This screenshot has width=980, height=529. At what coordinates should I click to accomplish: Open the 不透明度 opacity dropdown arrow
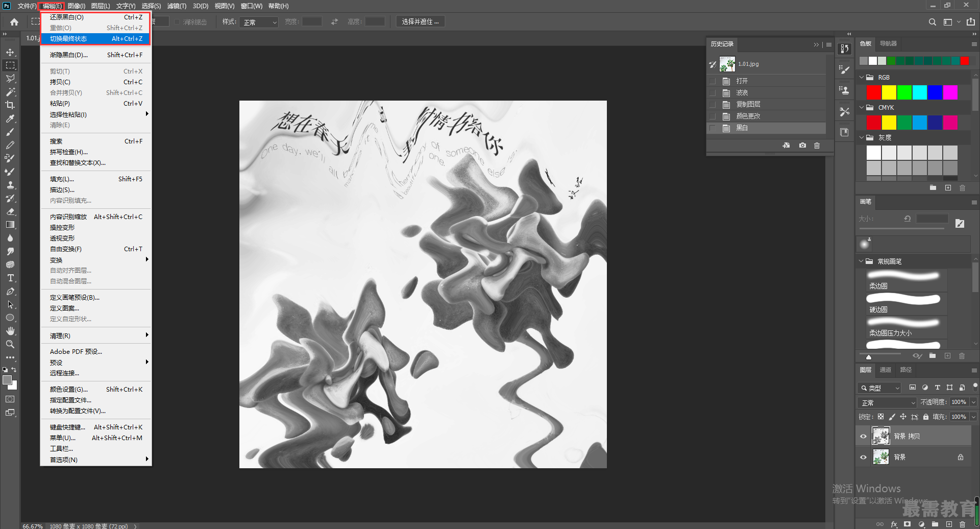973,402
